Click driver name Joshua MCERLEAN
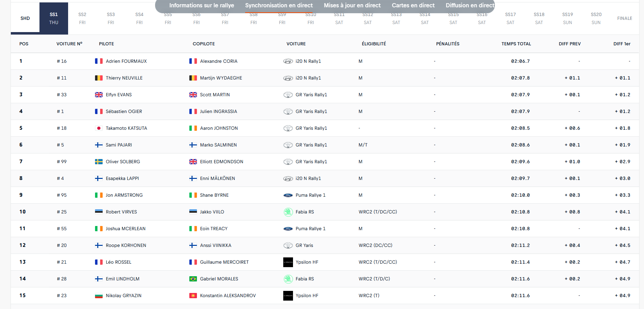 click(x=126, y=228)
